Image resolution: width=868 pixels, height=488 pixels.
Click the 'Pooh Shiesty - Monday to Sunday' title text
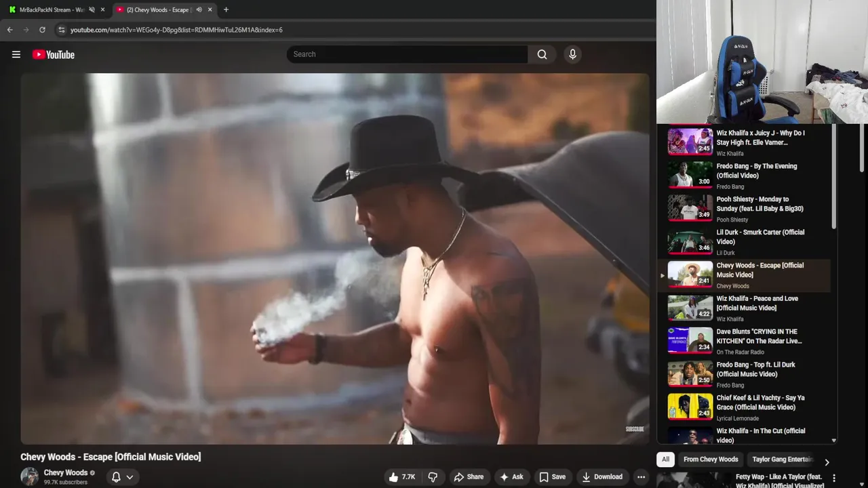click(x=759, y=204)
